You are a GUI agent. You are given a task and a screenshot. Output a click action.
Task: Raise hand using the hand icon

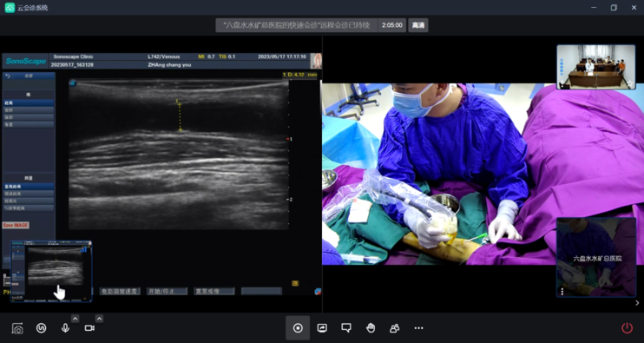pos(371,327)
